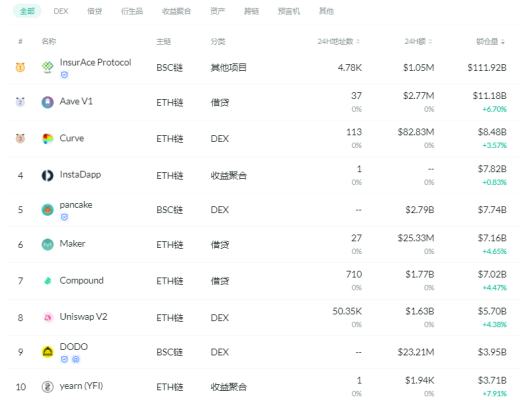Click the BSC链 cell in pancake row

(170, 210)
